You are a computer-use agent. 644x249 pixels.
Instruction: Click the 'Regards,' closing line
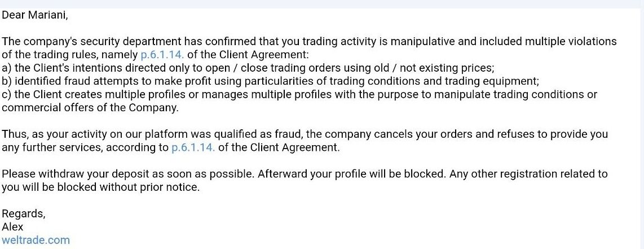24,213
